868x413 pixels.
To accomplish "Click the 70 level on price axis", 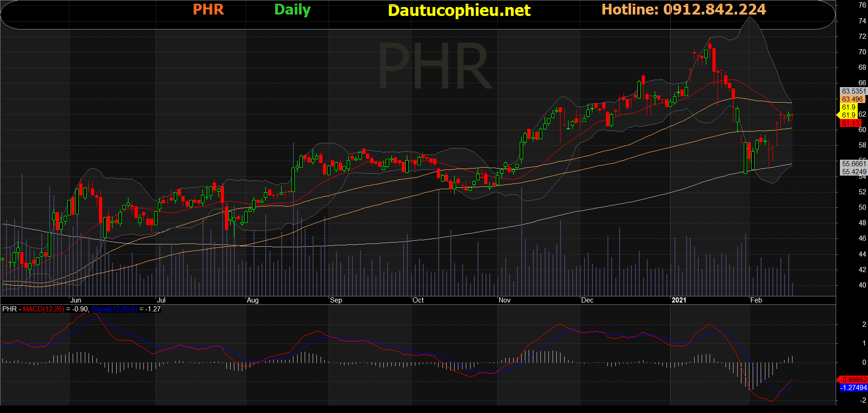I will click(x=862, y=52).
